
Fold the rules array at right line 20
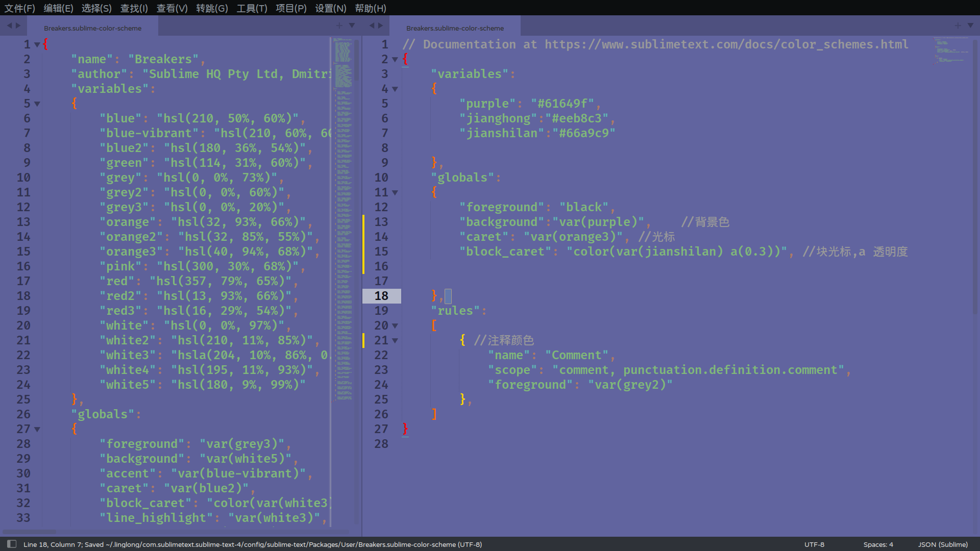(x=395, y=326)
